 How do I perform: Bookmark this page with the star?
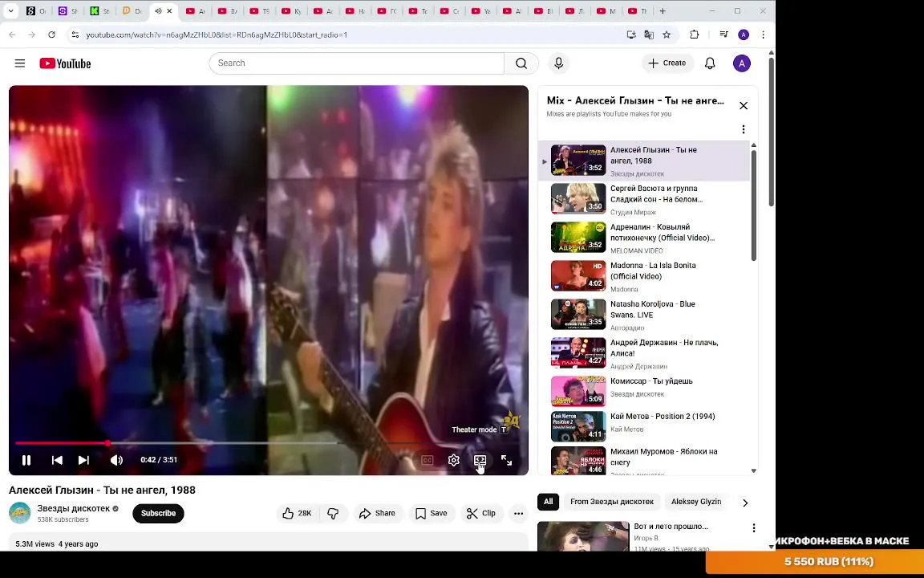point(667,35)
